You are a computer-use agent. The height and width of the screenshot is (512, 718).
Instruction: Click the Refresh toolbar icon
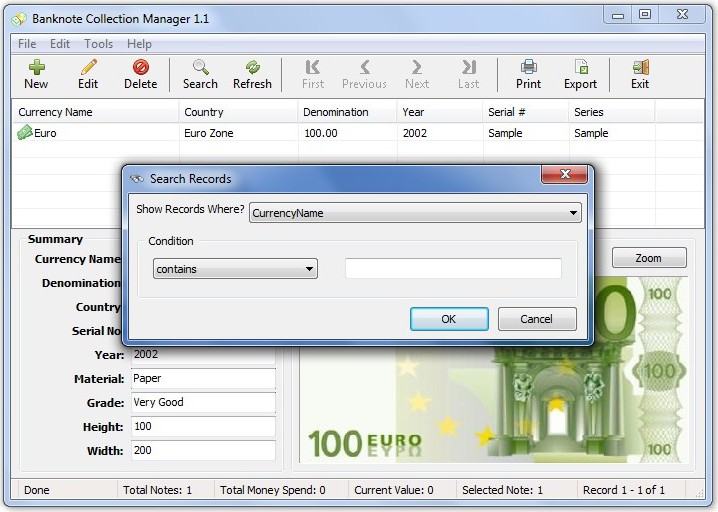click(x=252, y=68)
